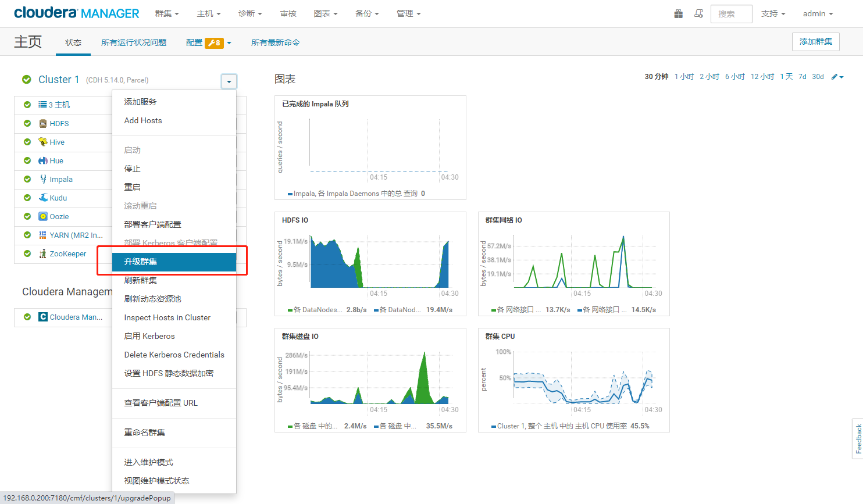The image size is (863, 504).
Task: Click the green status icon for HDFS
Action: (27, 123)
